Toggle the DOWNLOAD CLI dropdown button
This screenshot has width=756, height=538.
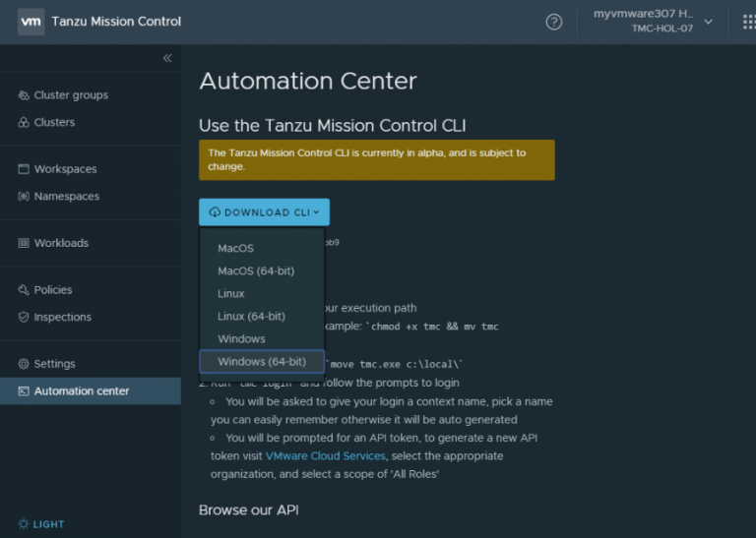coord(264,212)
